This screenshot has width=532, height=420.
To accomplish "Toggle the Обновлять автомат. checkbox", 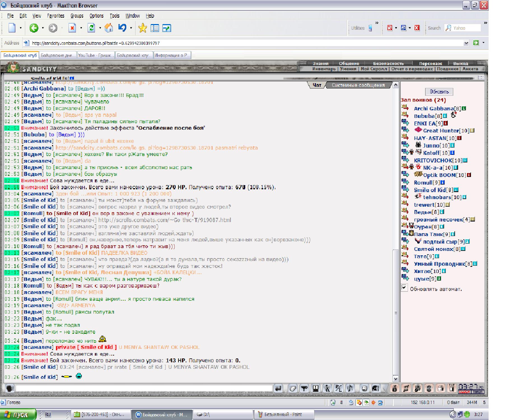I will [x=404, y=288].
